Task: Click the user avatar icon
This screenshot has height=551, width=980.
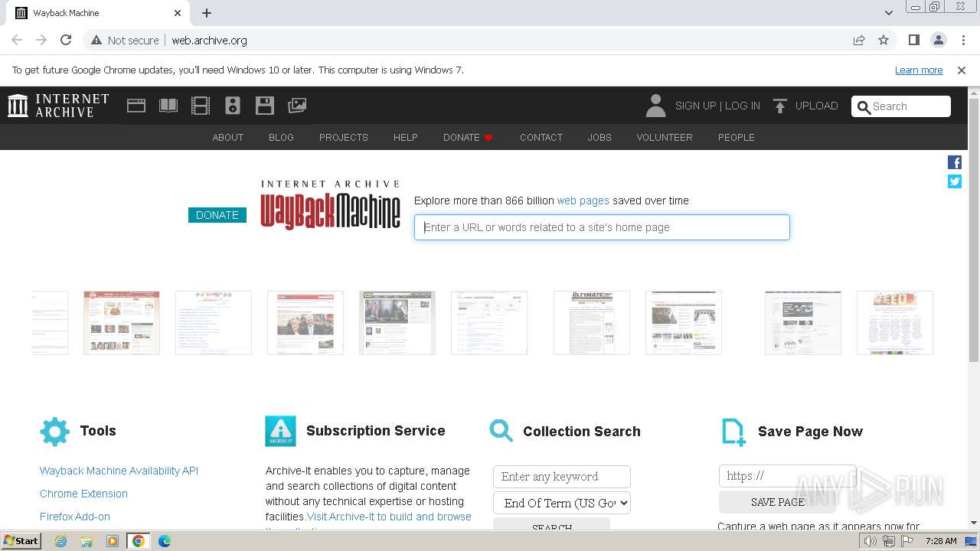Action: [x=655, y=106]
